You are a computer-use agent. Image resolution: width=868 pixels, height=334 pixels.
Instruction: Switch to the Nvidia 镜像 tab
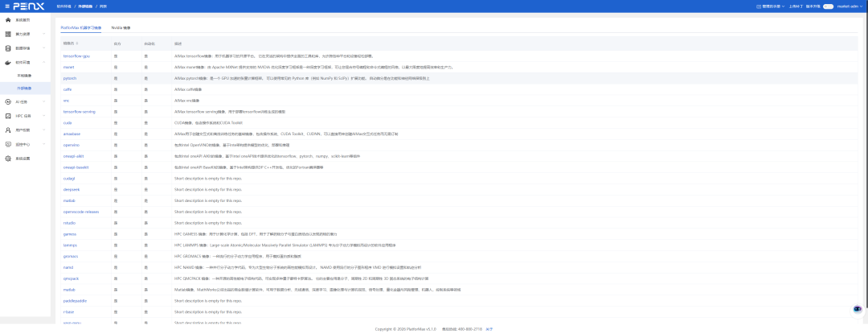[x=121, y=27]
